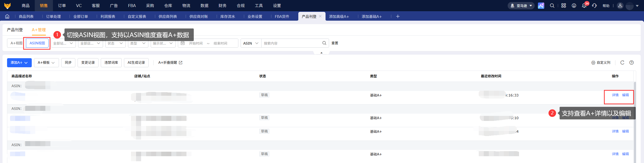Open the 商品 main menu
Image resolution: width=644 pixels, height=163 pixels.
point(26,6)
